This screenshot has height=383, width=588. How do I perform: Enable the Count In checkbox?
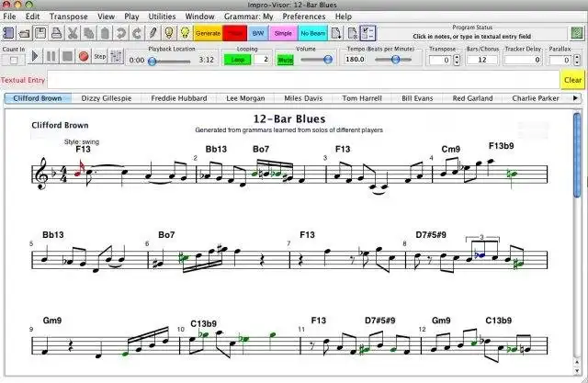(x=14, y=60)
